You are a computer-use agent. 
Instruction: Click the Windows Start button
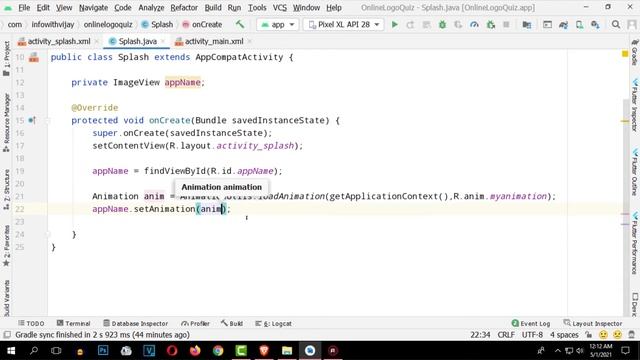[x=11, y=351]
